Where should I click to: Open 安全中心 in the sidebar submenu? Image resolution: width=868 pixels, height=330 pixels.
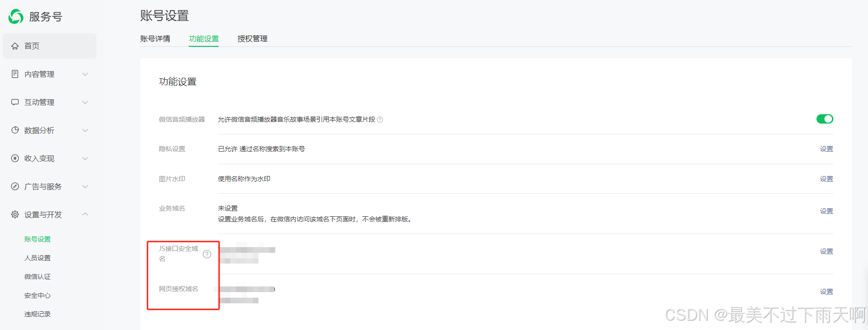pos(37,295)
